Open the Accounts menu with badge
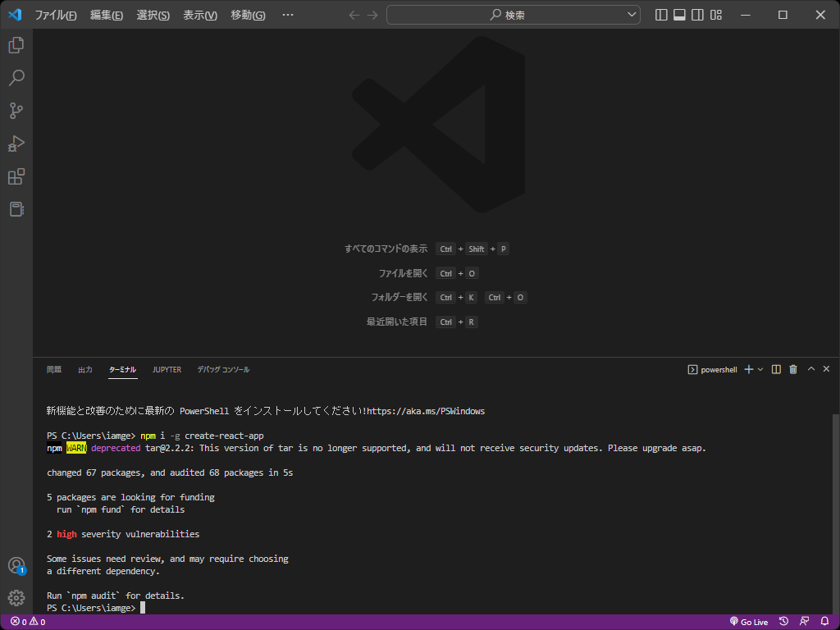 (16, 566)
